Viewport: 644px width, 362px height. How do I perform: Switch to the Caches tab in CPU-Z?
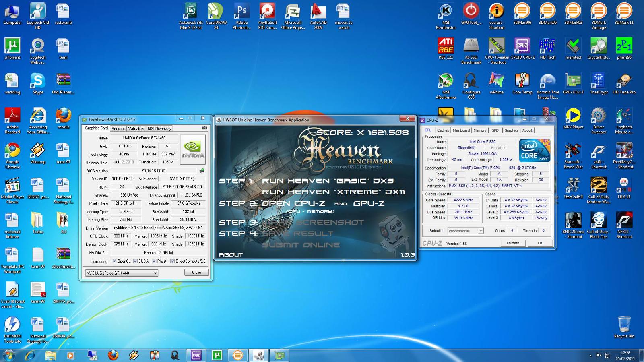[x=443, y=130]
